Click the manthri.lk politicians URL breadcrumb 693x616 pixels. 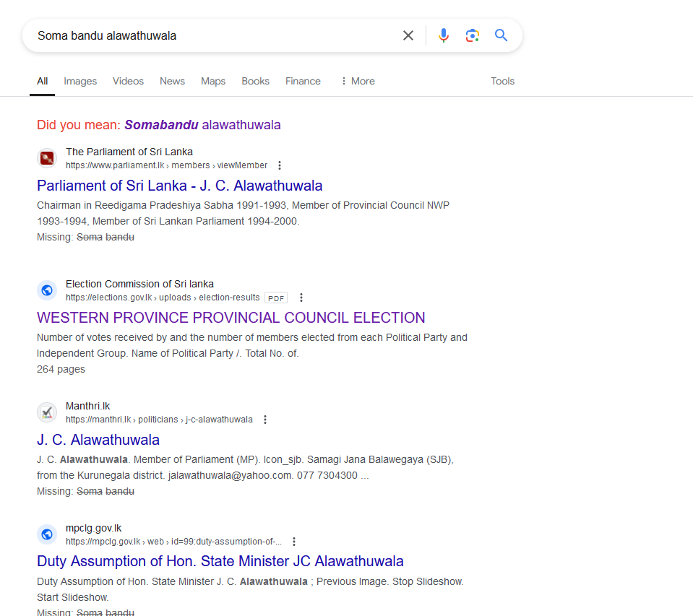pyautogui.click(x=159, y=420)
